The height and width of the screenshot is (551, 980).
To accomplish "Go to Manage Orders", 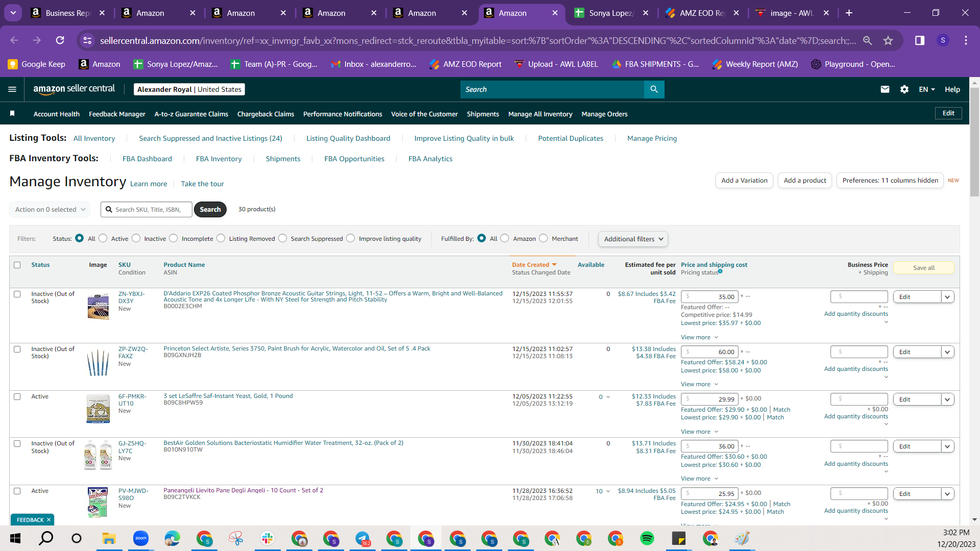I will pos(604,114).
